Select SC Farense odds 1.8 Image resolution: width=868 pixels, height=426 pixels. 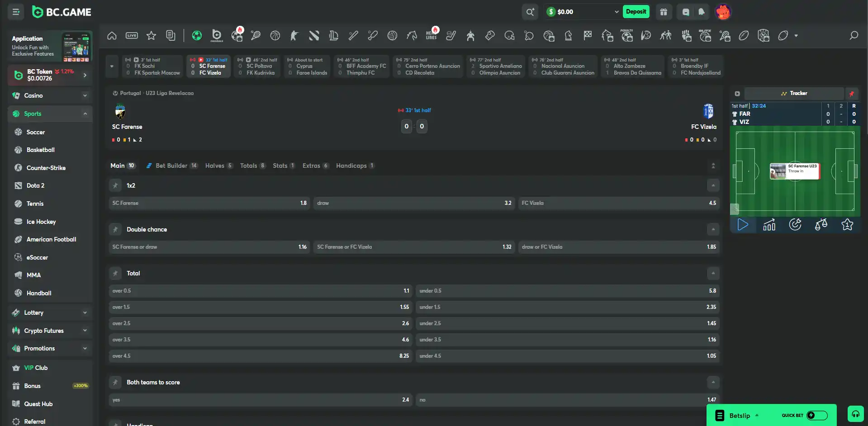point(209,203)
